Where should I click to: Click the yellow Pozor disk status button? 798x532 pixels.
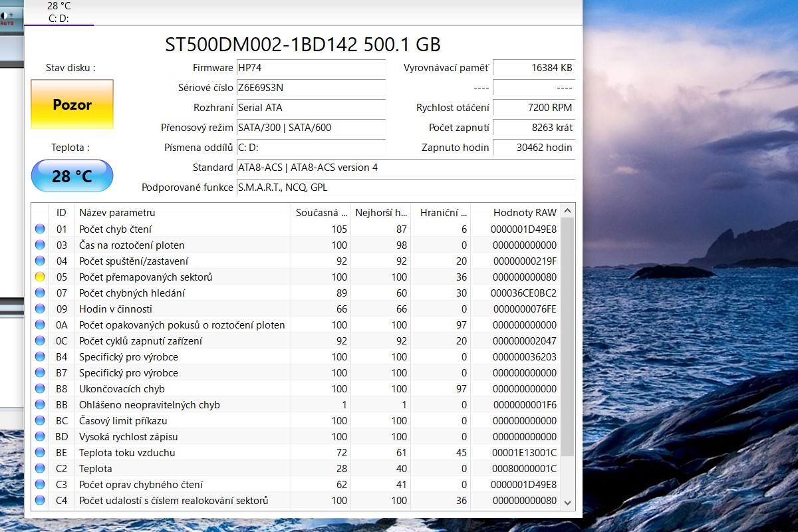point(72,104)
